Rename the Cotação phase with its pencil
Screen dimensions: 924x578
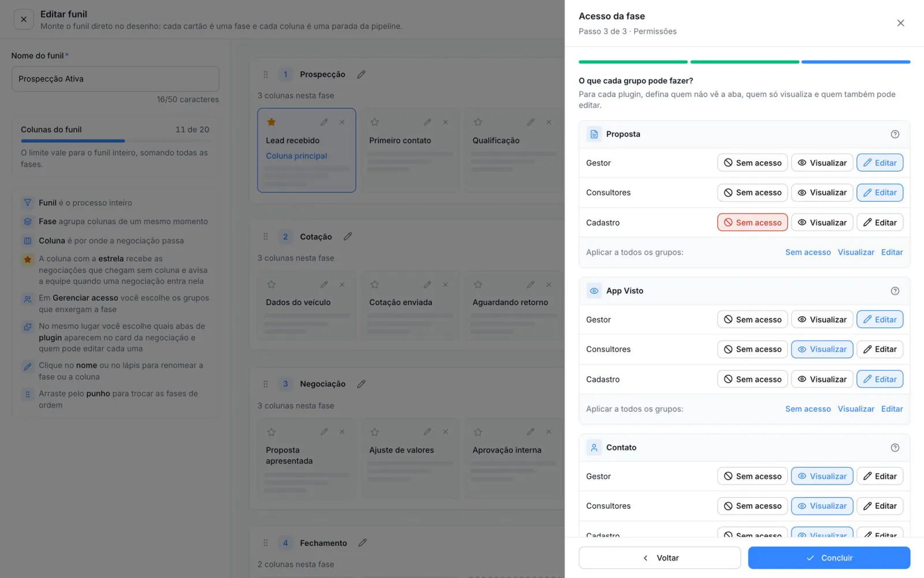tap(348, 236)
